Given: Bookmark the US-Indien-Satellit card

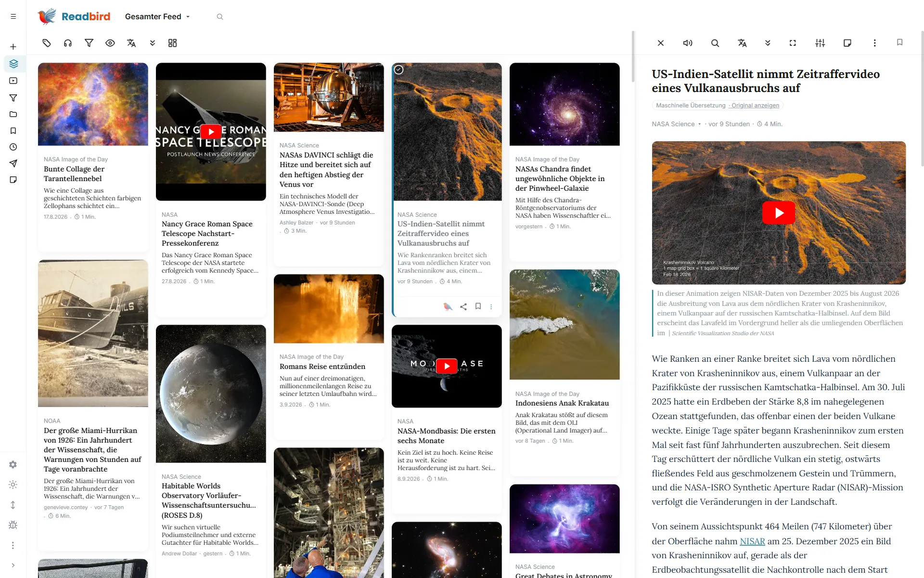Looking at the screenshot, I should point(478,306).
